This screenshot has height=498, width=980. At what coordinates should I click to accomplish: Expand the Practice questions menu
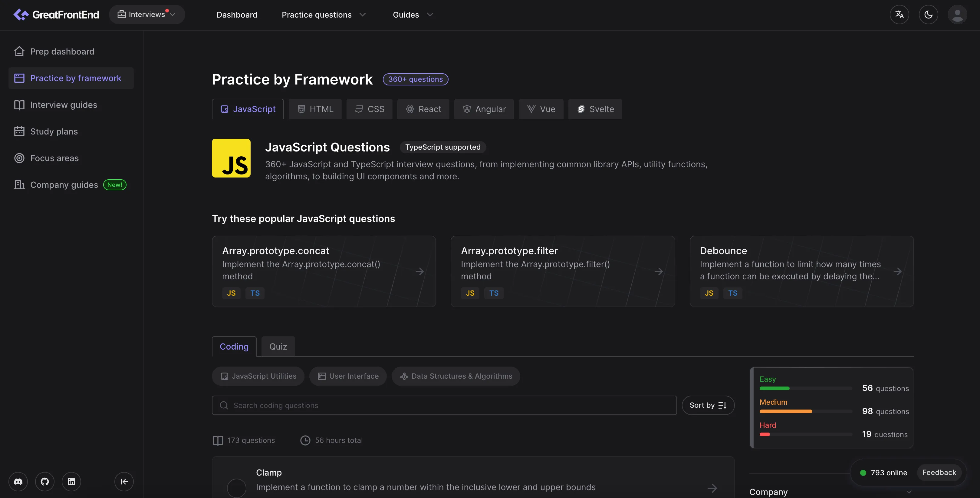tap(323, 15)
